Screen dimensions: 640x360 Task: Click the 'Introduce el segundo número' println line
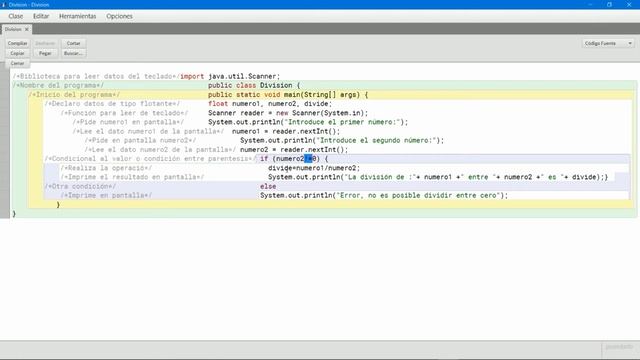[x=342, y=140]
